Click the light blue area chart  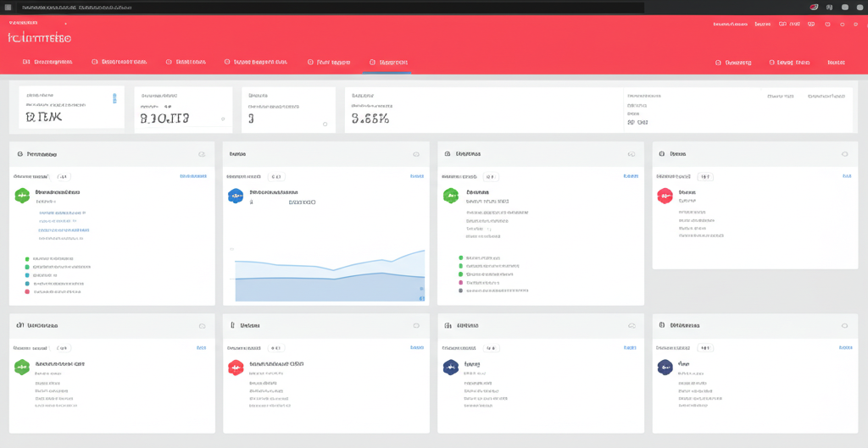pos(330,275)
